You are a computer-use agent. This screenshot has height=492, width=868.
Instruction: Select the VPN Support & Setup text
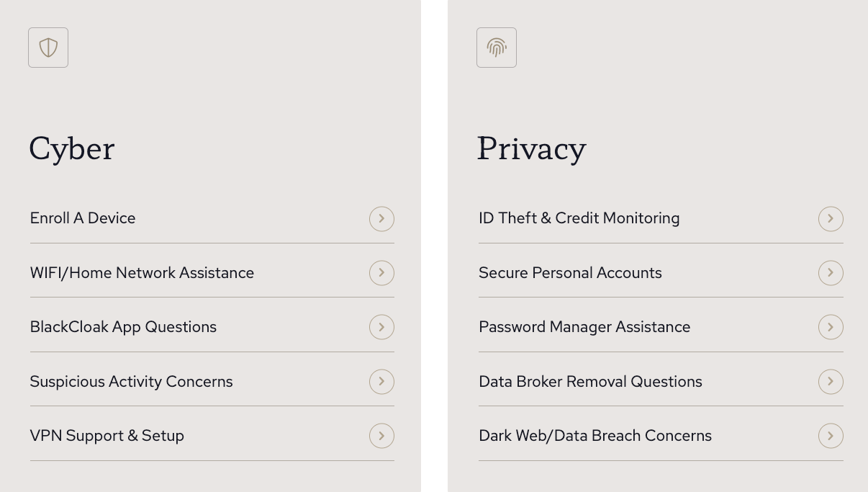(x=107, y=436)
